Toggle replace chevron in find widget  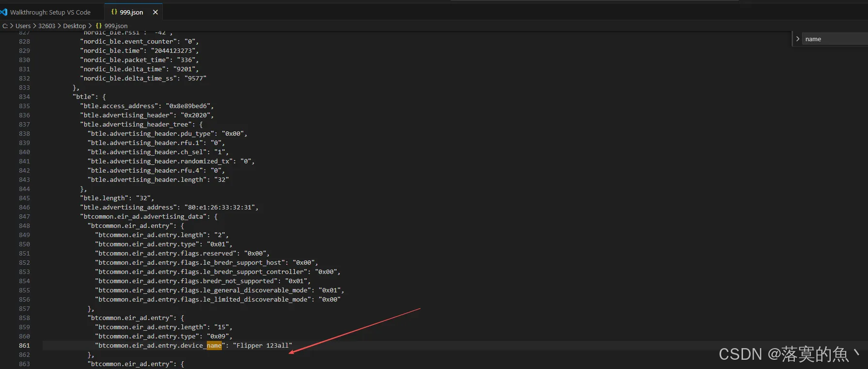pos(797,39)
